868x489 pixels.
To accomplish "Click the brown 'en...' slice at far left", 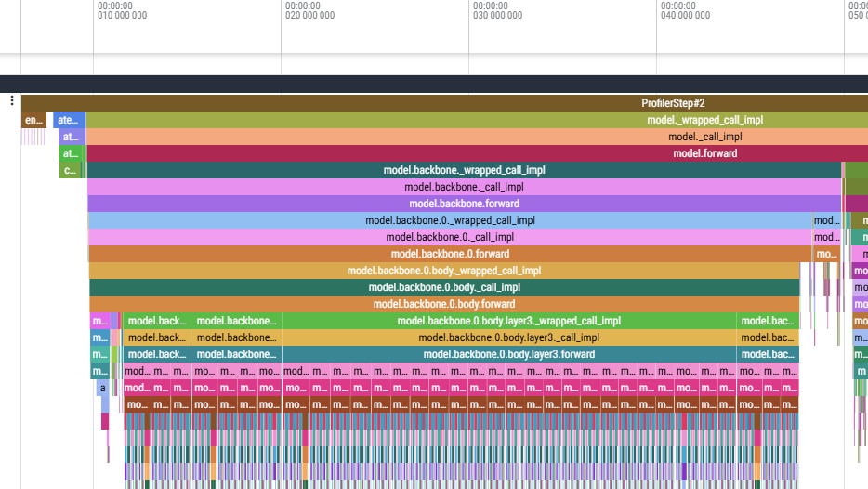I will click(33, 120).
